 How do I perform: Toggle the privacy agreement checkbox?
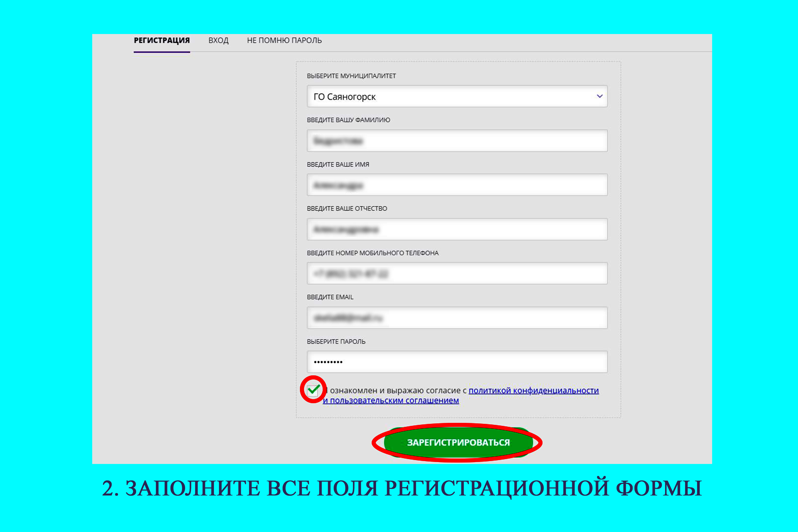coord(312,390)
